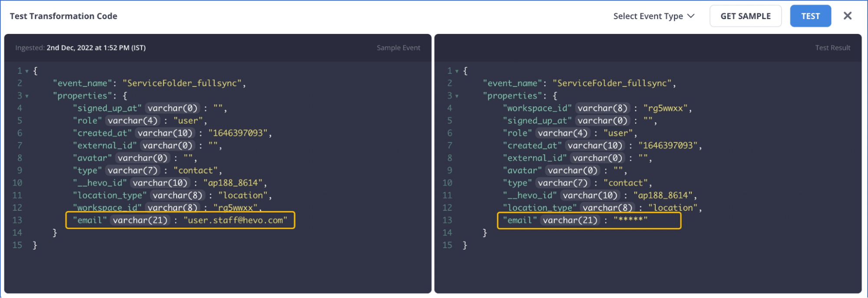Collapse root object in Sample Event pane

pyautogui.click(x=27, y=71)
